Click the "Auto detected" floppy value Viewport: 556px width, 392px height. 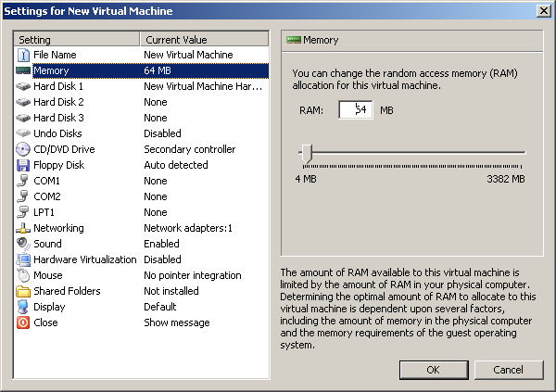pos(176,165)
